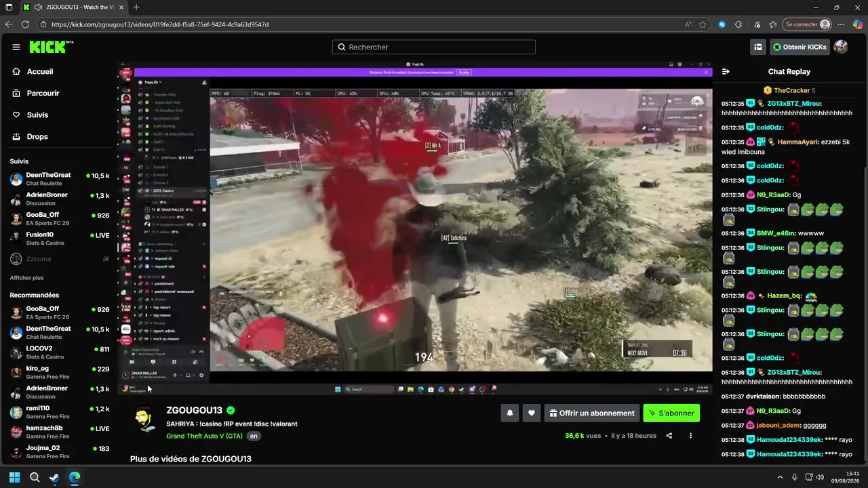Open Suivis in the sidebar menu
The image size is (868, 488).
pyautogui.click(x=37, y=115)
